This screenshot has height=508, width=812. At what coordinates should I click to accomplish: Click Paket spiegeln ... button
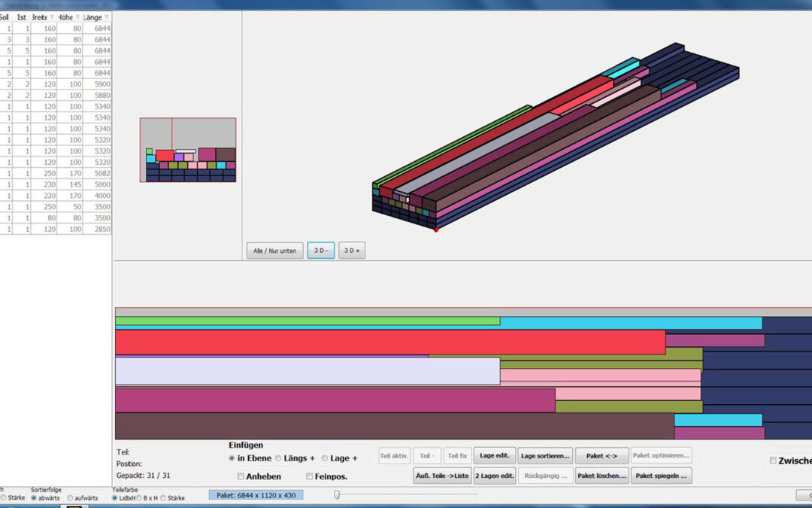[x=662, y=476]
